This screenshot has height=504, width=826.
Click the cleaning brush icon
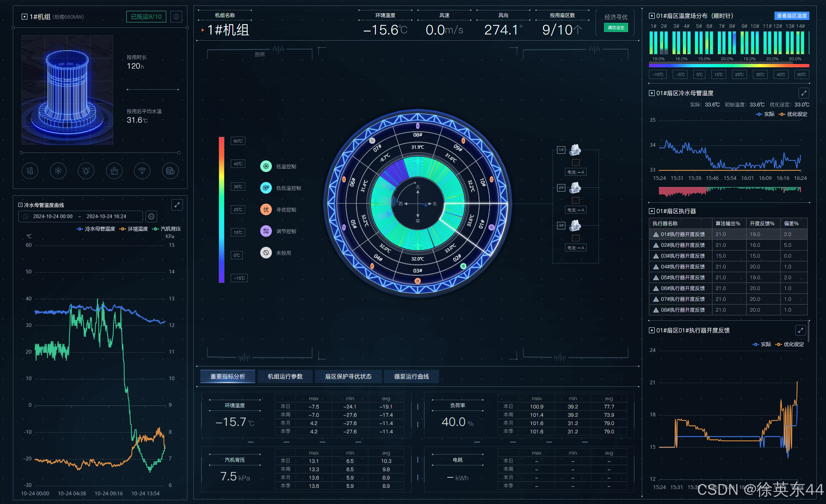114,171
